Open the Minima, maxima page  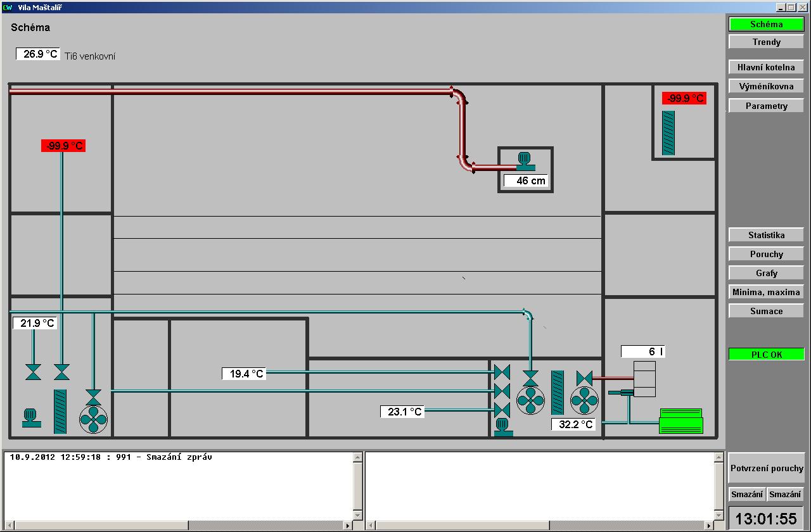(x=766, y=292)
